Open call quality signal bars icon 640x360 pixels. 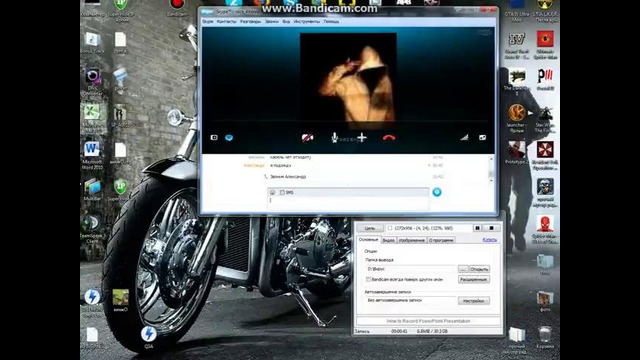point(464,138)
